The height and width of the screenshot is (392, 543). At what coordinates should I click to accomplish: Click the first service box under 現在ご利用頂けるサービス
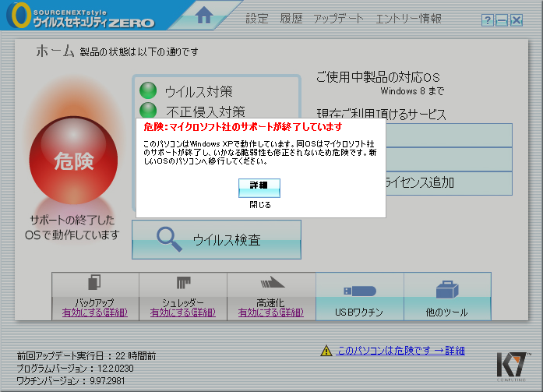449,136
